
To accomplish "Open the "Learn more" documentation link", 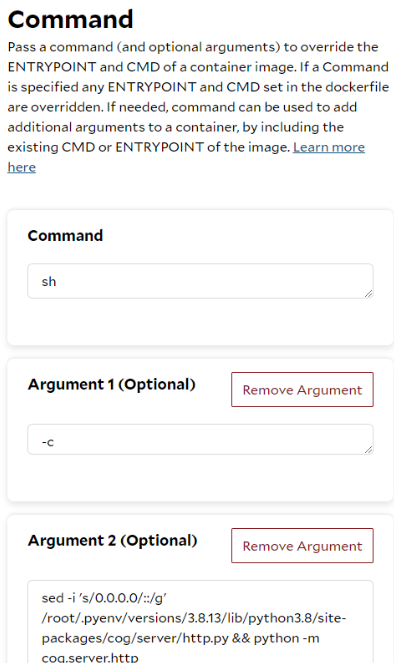I will [x=329, y=147].
